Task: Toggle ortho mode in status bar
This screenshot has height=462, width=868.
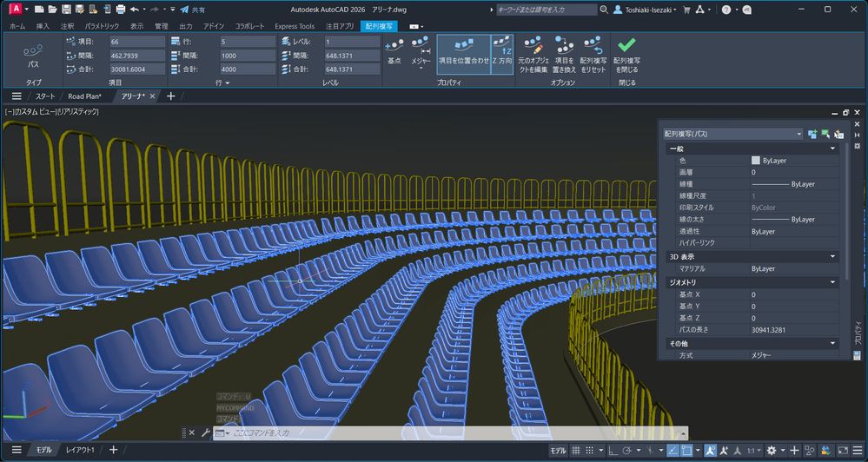Action: [613, 451]
